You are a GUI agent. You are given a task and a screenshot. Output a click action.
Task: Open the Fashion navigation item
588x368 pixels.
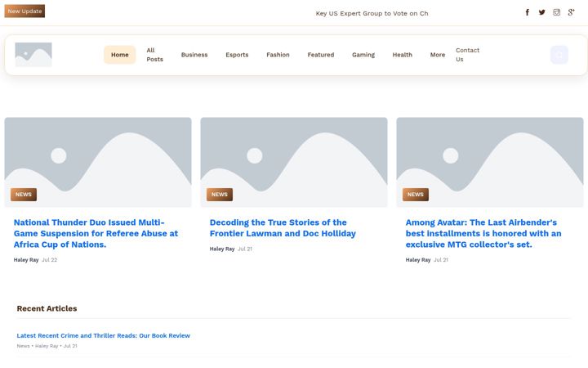(278, 55)
